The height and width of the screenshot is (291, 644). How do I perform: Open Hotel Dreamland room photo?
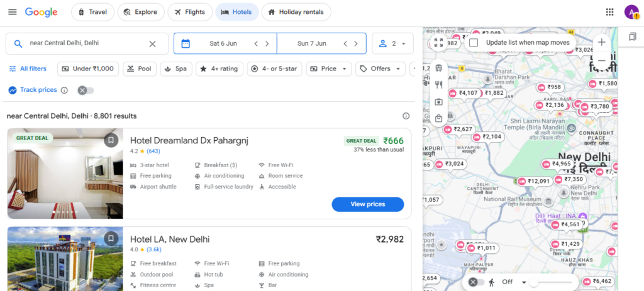65,173
